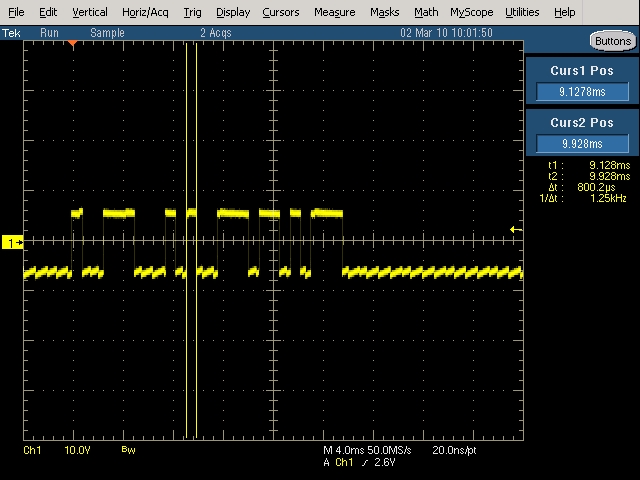Select the Curs2 Pos value field
The image size is (640, 480).
click(582, 143)
